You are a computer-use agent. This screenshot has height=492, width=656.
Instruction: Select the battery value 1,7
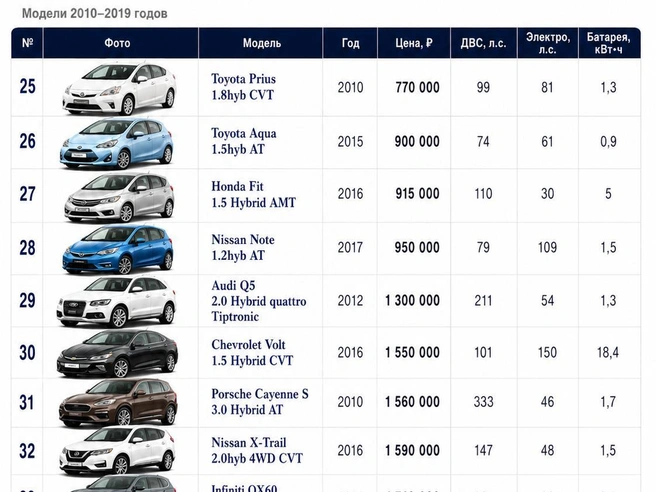coord(608,402)
